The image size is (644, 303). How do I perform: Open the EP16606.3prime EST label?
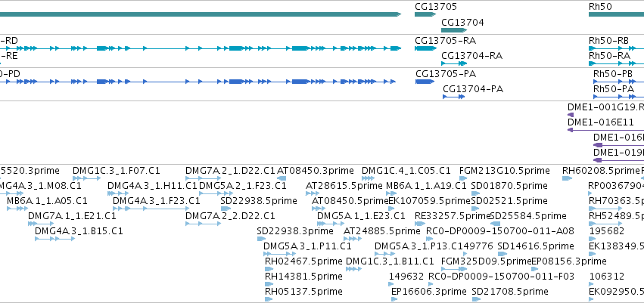[429, 292]
